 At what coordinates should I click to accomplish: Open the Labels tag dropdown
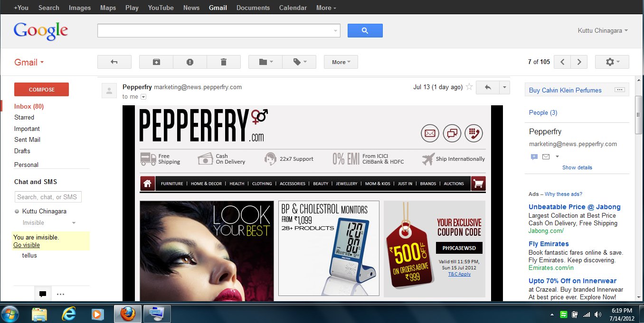(x=299, y=62)
